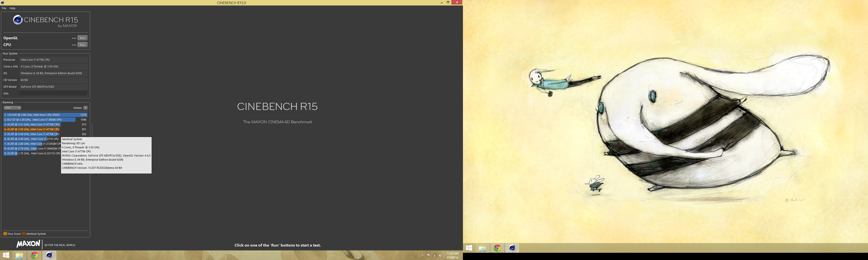Open File Explorer on right monitor taskbar
868x260 pixels.
pos(482,248)
